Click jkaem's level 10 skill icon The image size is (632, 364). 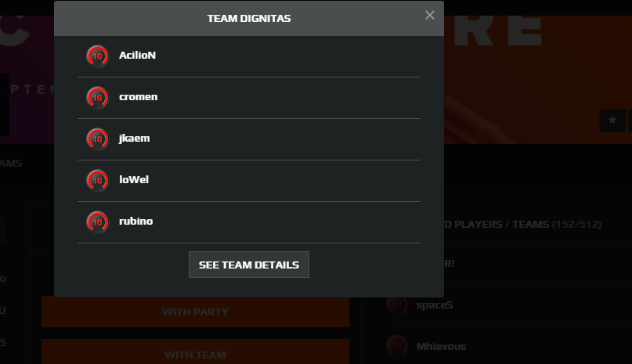point(98,139)
